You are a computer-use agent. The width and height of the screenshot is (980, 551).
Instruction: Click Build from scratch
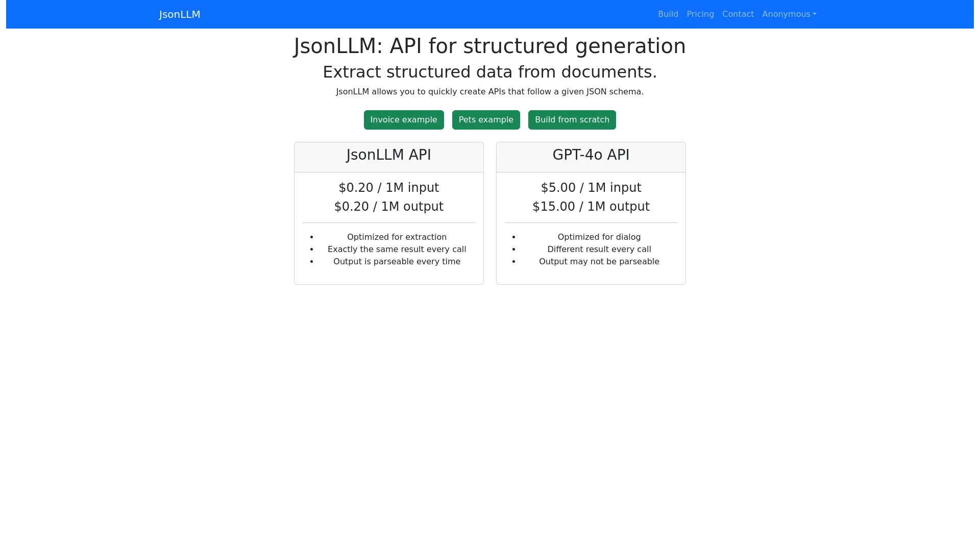(x=572, y=119)
